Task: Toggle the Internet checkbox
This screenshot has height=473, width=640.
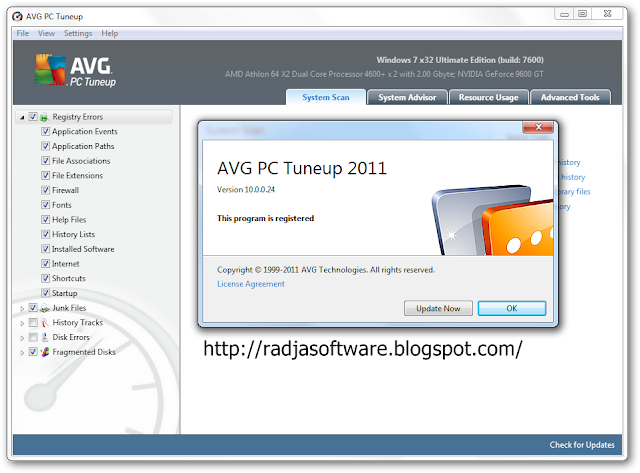Action: point(45,264)
